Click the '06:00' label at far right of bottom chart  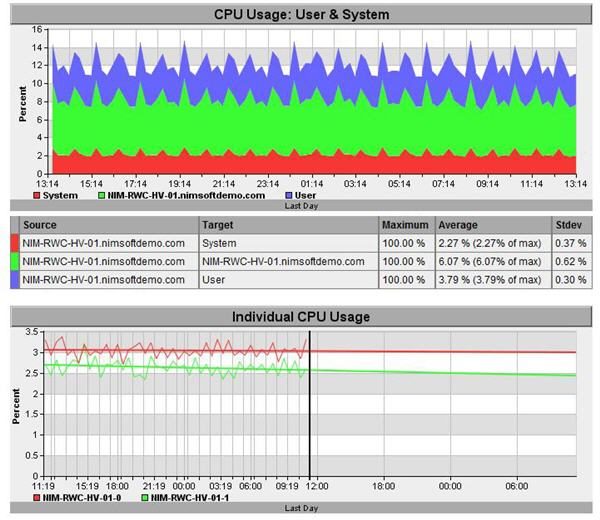tap(517, 486)
